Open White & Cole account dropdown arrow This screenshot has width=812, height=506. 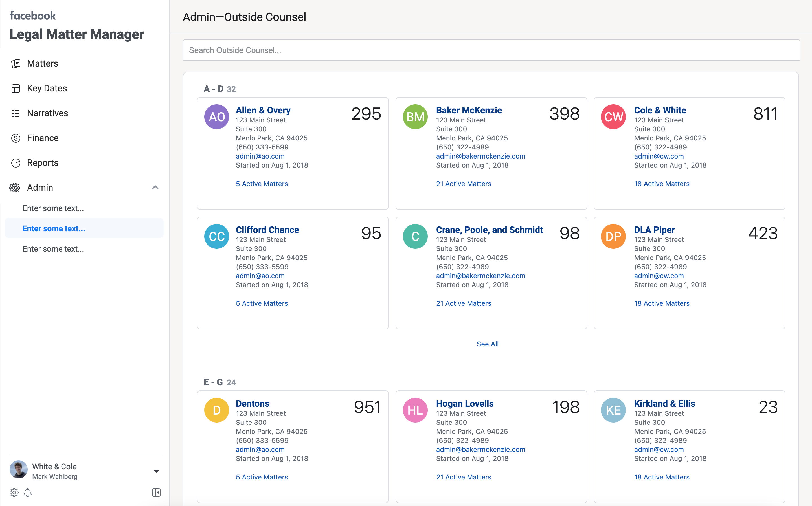pyautogui.click(x=156, y=471)
